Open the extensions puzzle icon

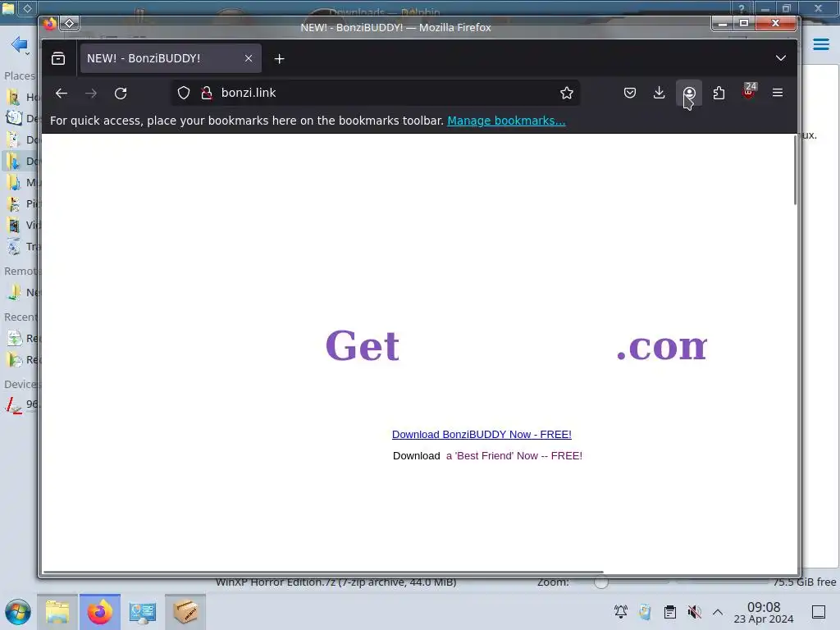tap(719, 93)
